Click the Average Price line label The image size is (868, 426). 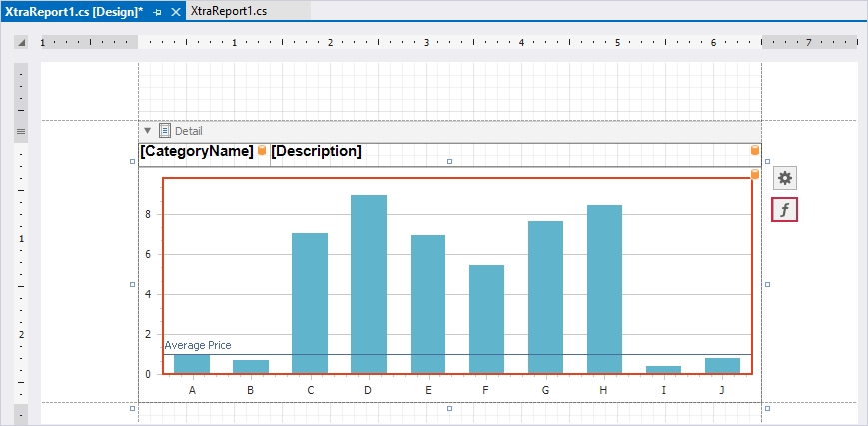(198, 345)
